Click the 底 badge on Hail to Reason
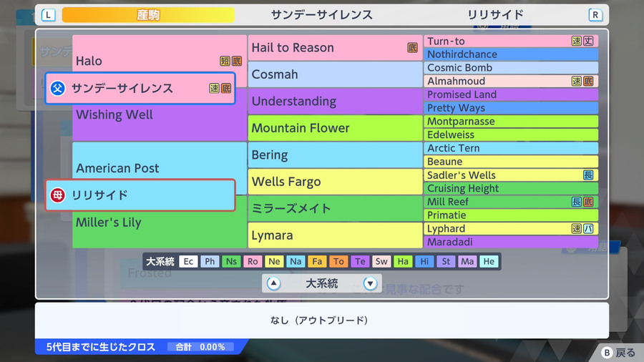This screenshot has width=644, height=362. 412,48
